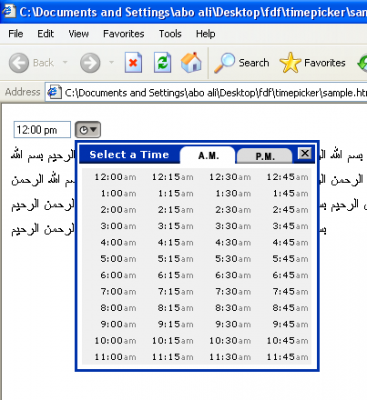Click the 10:00am option
Viewport: 367px width, 400px height.
(x=115, y=341)
